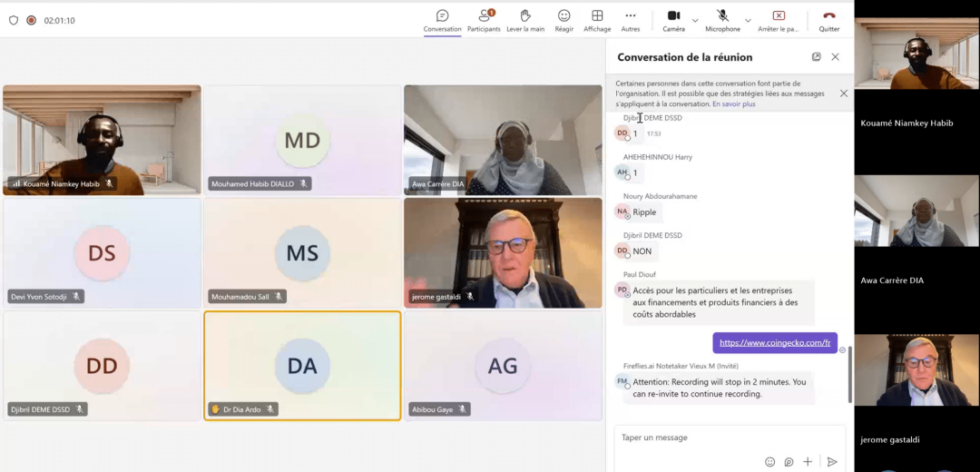Expand the camera options dropdown arrow
The height and width of the screenshot is (472, 980).
point(695,20)
